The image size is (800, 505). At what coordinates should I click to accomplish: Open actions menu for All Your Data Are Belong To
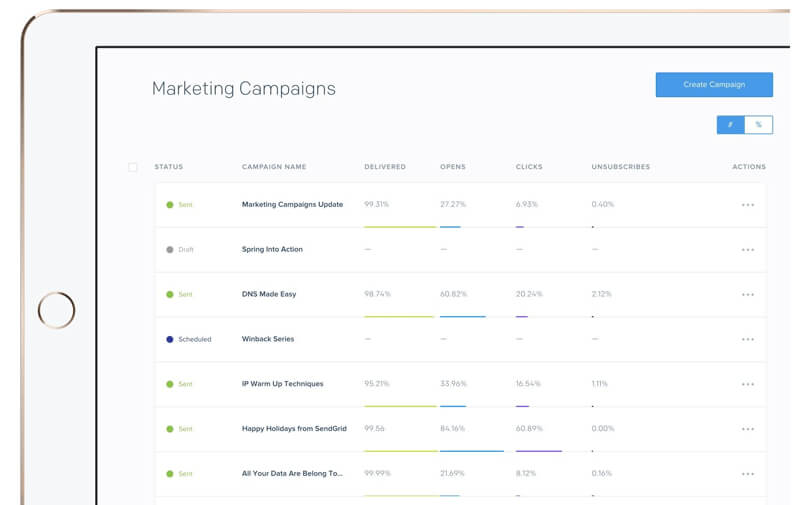[748, 474]
